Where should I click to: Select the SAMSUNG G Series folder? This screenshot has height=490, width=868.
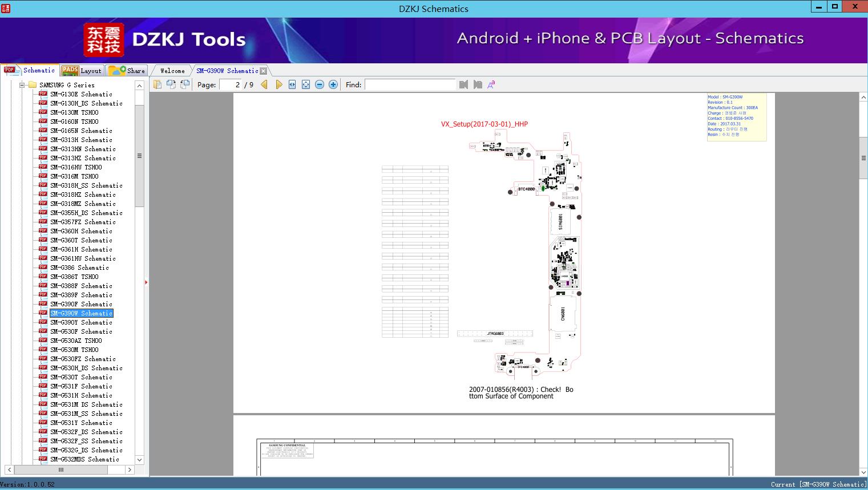[x=67, y=85]
